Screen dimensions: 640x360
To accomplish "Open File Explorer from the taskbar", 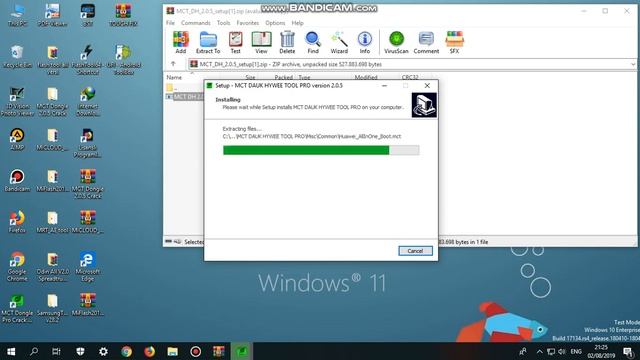I will coord(173,351).
